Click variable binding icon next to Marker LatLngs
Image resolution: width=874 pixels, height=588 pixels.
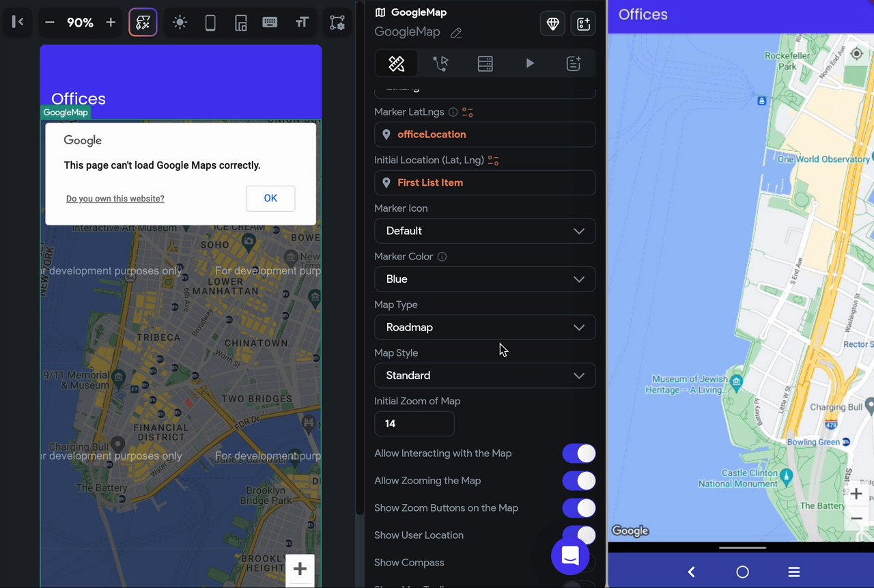(468, 112)
